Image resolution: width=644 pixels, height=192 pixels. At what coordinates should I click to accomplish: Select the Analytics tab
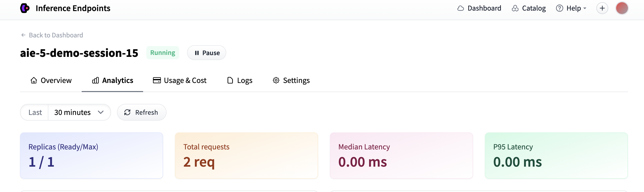(113, 80)
